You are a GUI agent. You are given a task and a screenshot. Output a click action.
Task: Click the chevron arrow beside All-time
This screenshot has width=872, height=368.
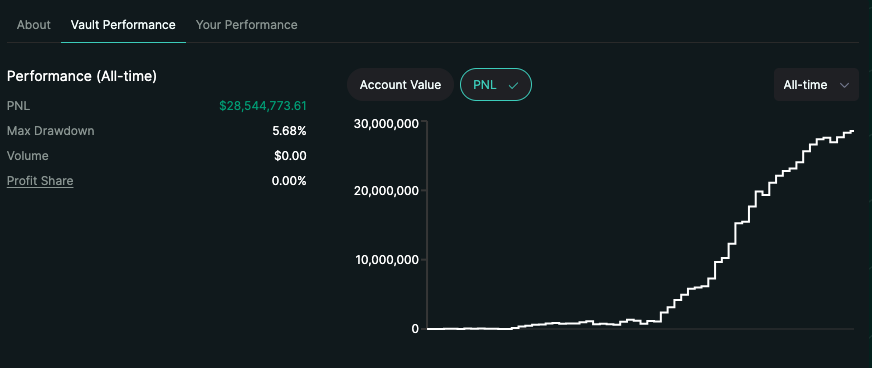(x=844, y=85)
